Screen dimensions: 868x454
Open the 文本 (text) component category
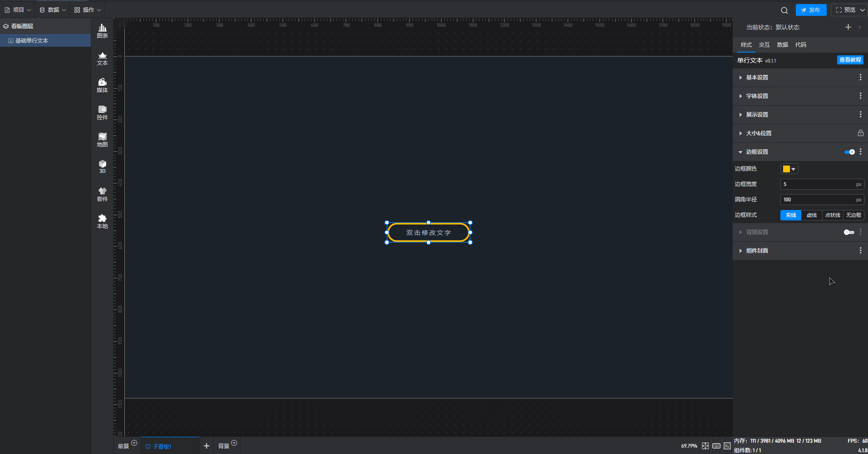coord(103,59)
